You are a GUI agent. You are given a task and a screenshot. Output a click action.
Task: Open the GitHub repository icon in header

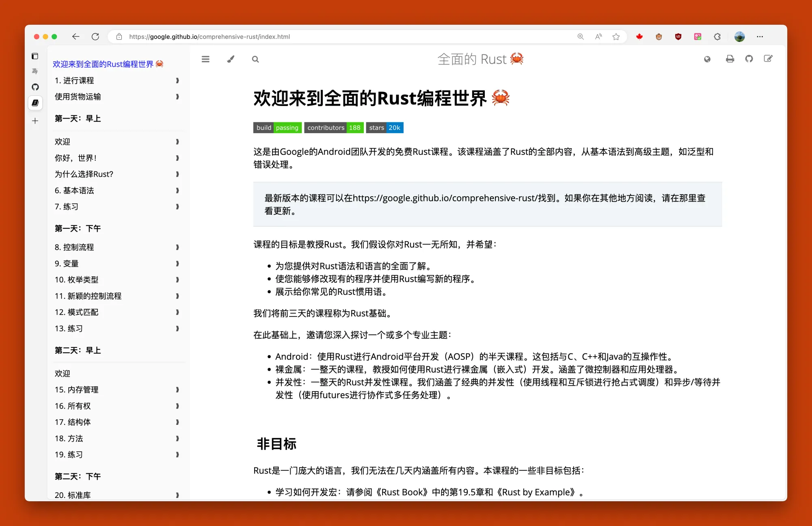(x=749, y=59)
